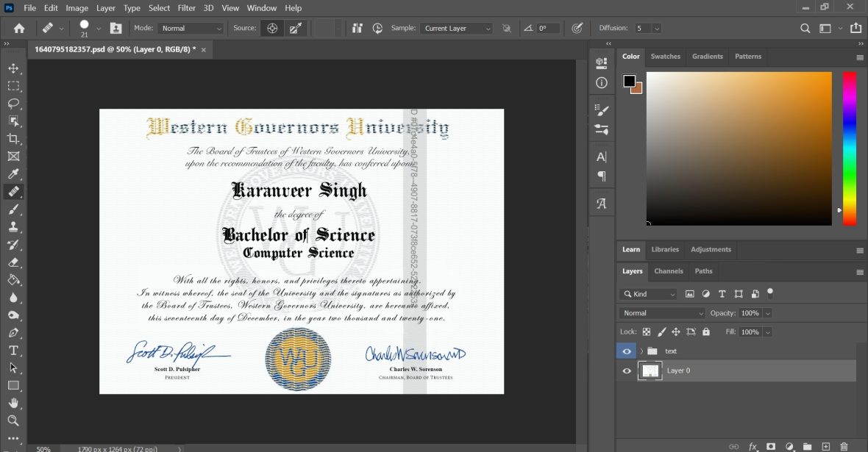Open the Sample dropdown showing Current Layer
868x452 pixels.
click(x=455, y=27)
